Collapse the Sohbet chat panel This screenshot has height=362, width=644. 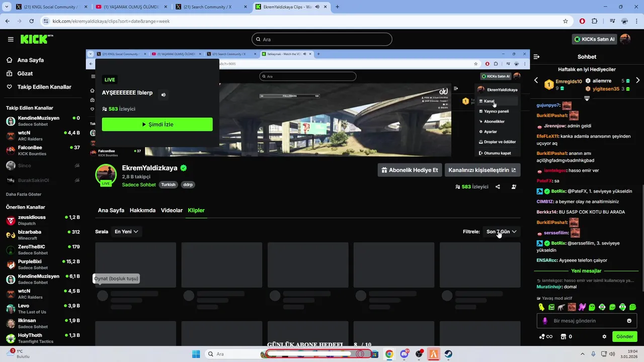[x=536, y=57]
